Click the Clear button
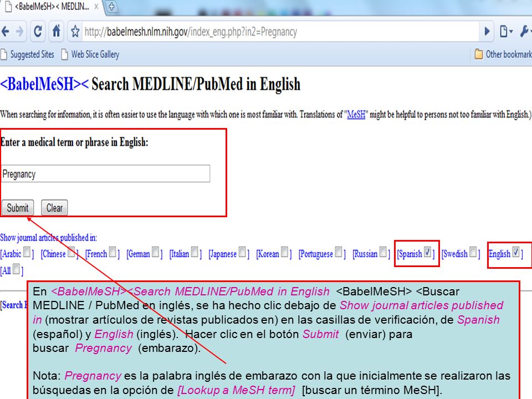This screenshot has width=532, height=399. click(x=54, y=207)
